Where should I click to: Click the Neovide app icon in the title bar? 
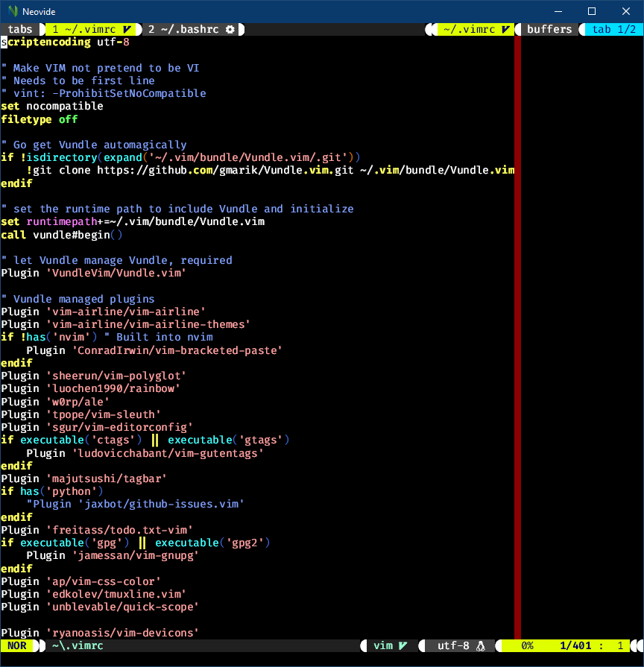pos(13,11)
